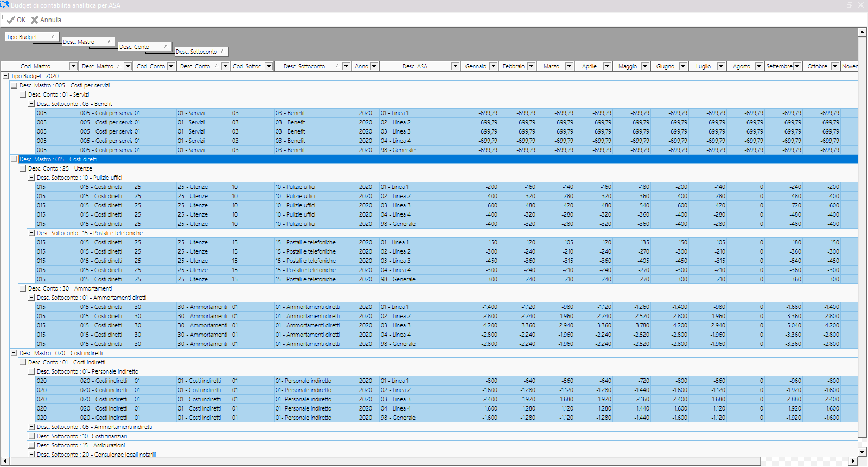Collapse the Desc. Conto : 01 - Costi indiretti group
Image resolution: width=868 pixels, height=467 pixels.
[23, 362]
